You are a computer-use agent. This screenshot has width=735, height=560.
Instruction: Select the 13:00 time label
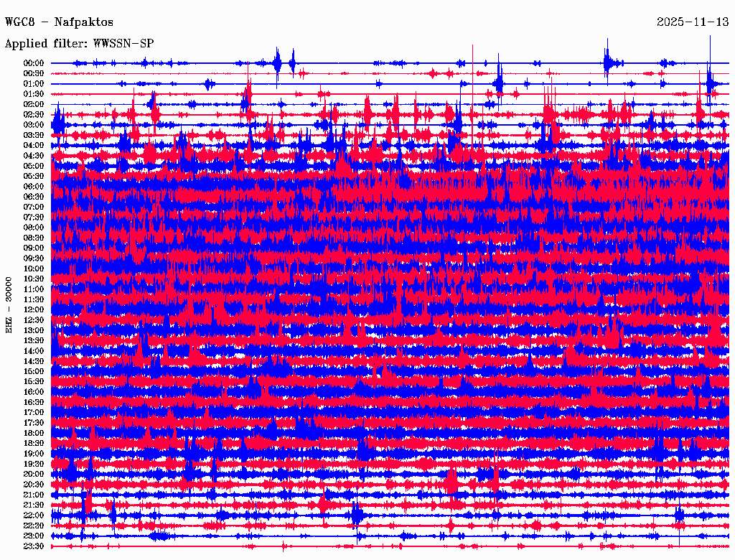pyautogui.click(x=34, y=331)
